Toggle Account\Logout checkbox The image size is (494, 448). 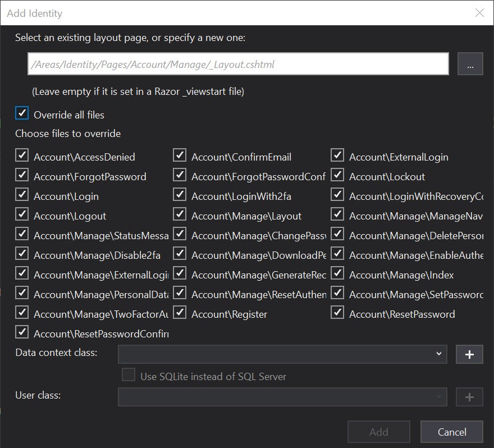pyautogui.click(x=22, y=214)
